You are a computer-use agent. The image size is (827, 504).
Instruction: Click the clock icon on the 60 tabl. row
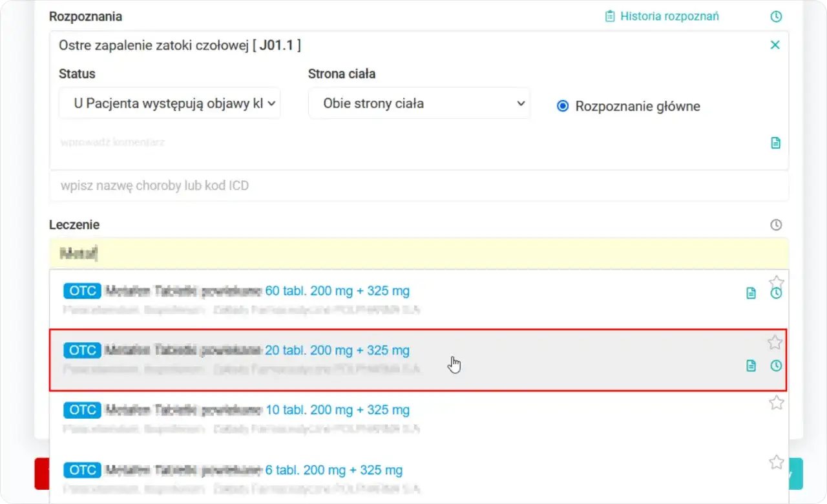776,293
